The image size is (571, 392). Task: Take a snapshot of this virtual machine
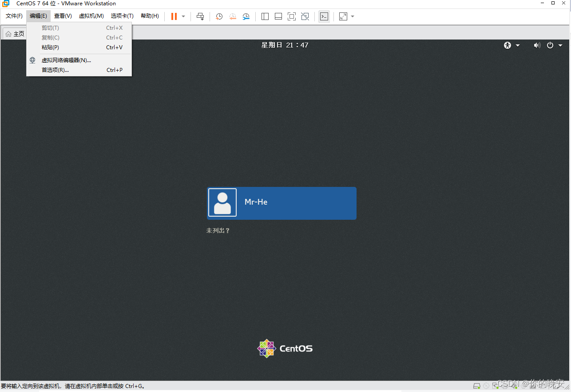point(219,16)
